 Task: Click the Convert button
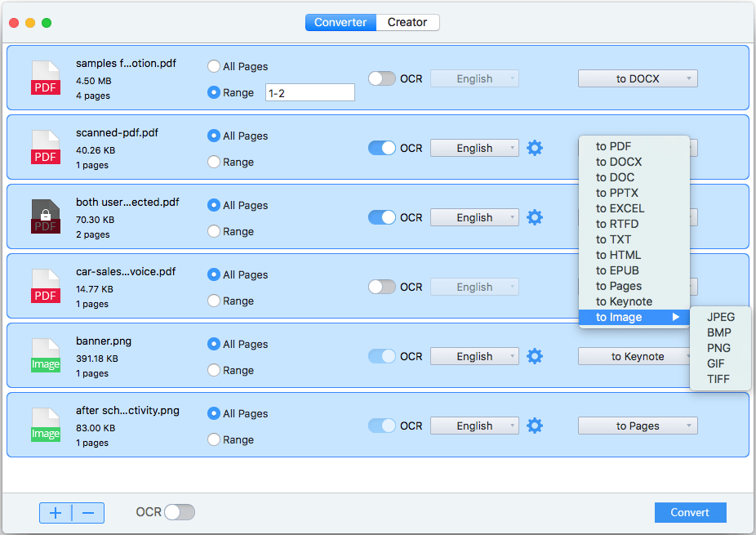click(x=690, y=512)
